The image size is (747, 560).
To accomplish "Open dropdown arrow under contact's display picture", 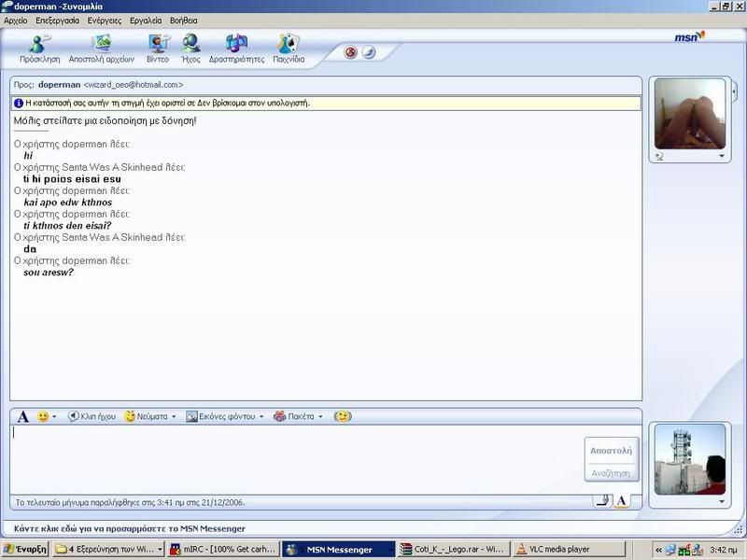I will [721, 156].
